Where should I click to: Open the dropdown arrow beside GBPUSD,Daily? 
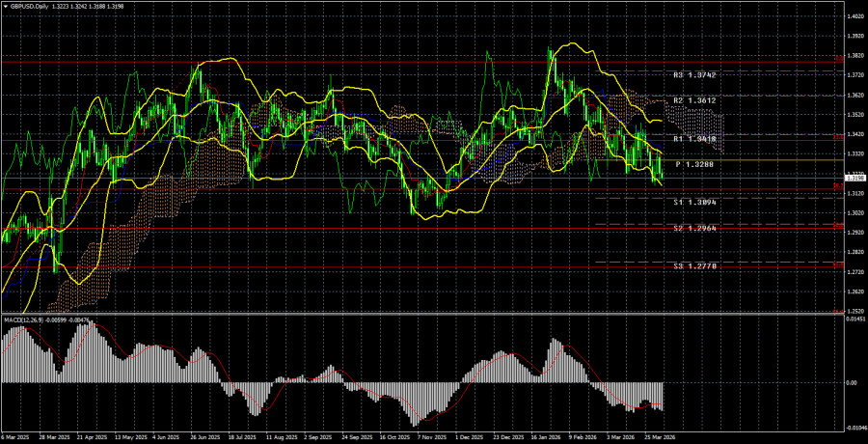click(6, 7)
